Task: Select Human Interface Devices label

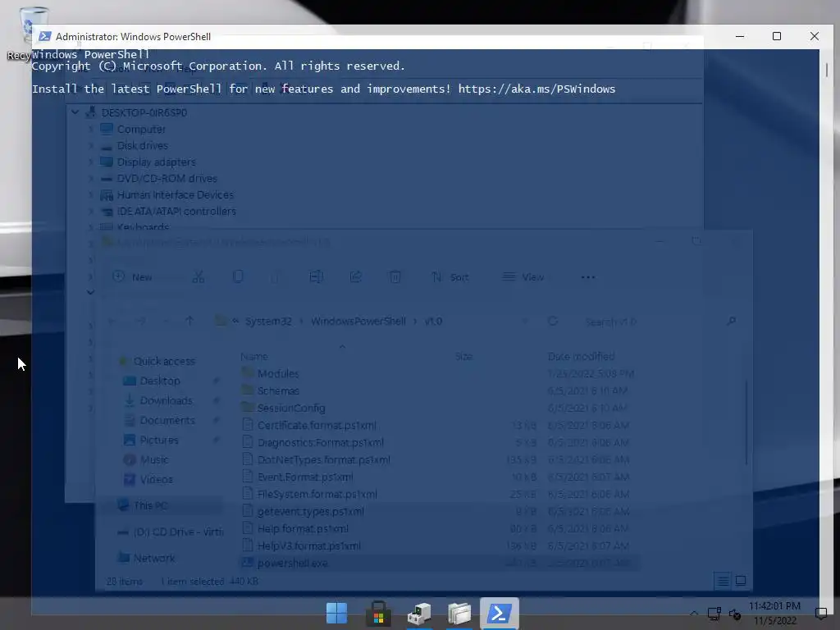Action: [x=176, y=195]
